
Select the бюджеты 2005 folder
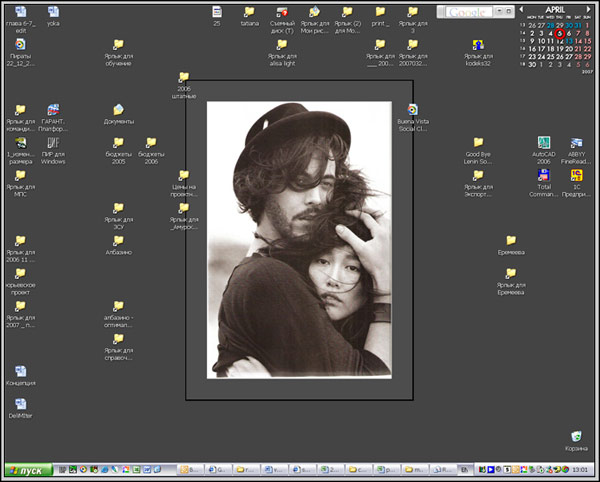click(119, 143)
